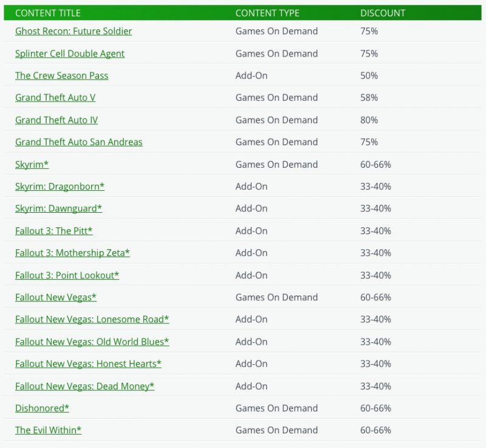Open Fallout New Vegas: Dead Money* link
Image resolution: width=486 pixels, height=448 pixels.
tap(85, 386)
